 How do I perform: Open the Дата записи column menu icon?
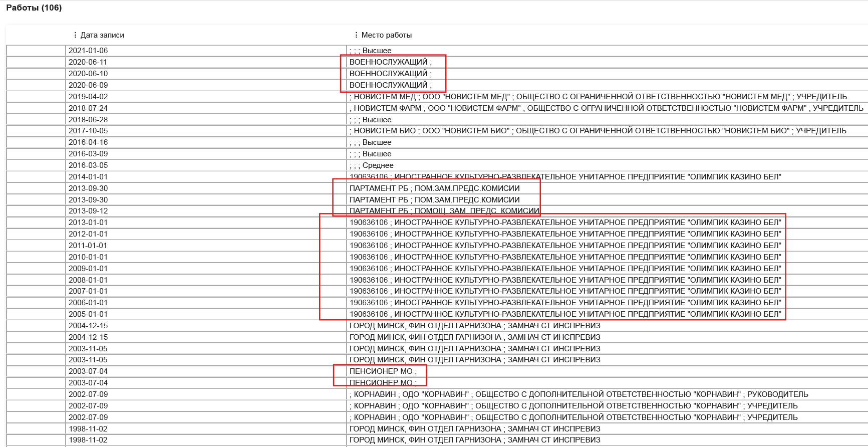coord(75,35)
